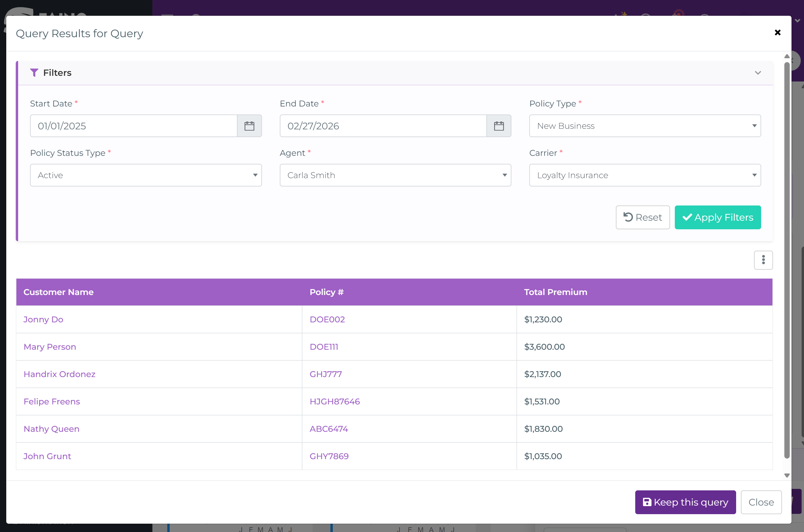The height and width of the screenshot is (532, 804).
Task: Click the checkmark icon in Apply Filters
Action: (687, 217)
